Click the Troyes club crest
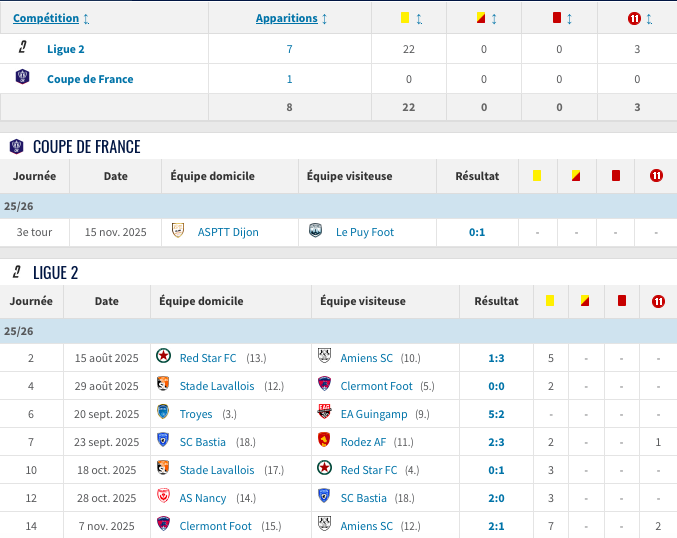 163,413
